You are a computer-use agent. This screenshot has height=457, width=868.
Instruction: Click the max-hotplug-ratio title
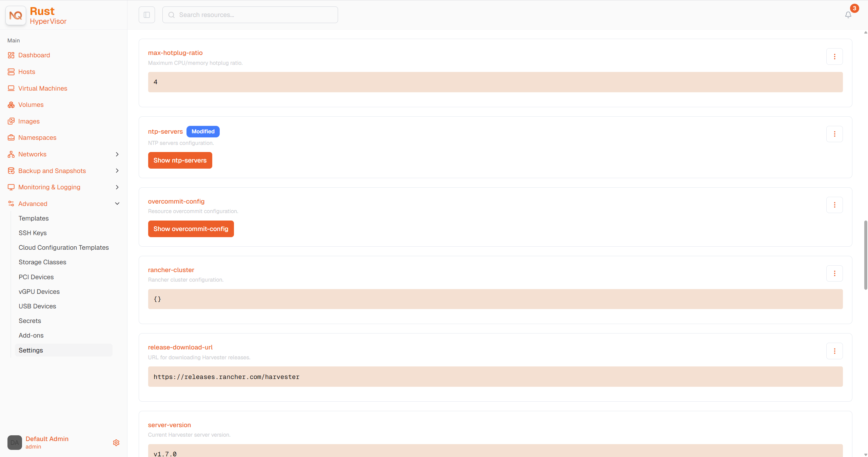tap(175, 53)
